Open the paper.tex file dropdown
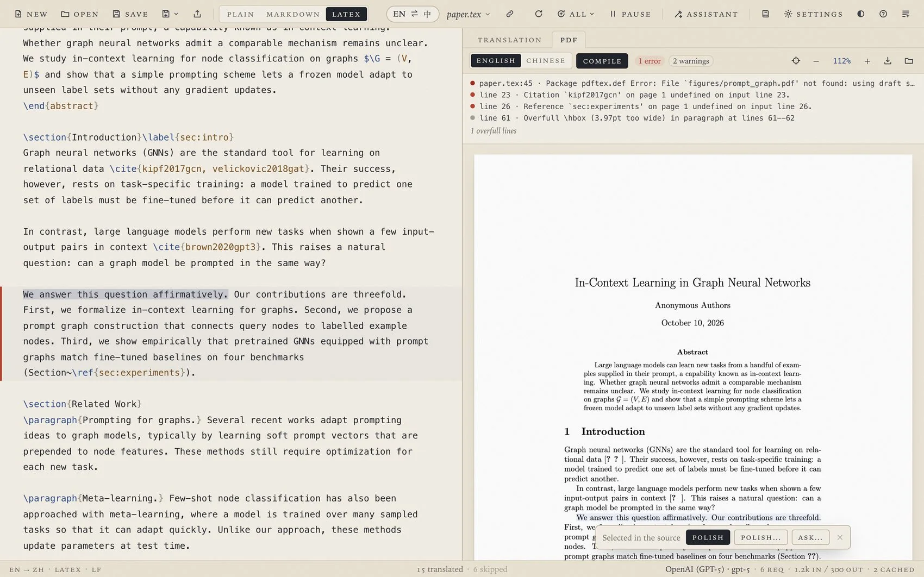 468,14
